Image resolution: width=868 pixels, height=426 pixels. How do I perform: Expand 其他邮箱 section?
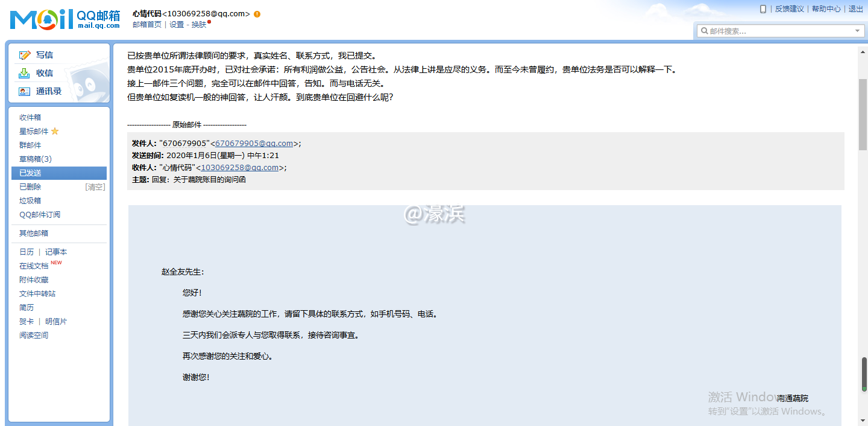[x=33, y=234]
